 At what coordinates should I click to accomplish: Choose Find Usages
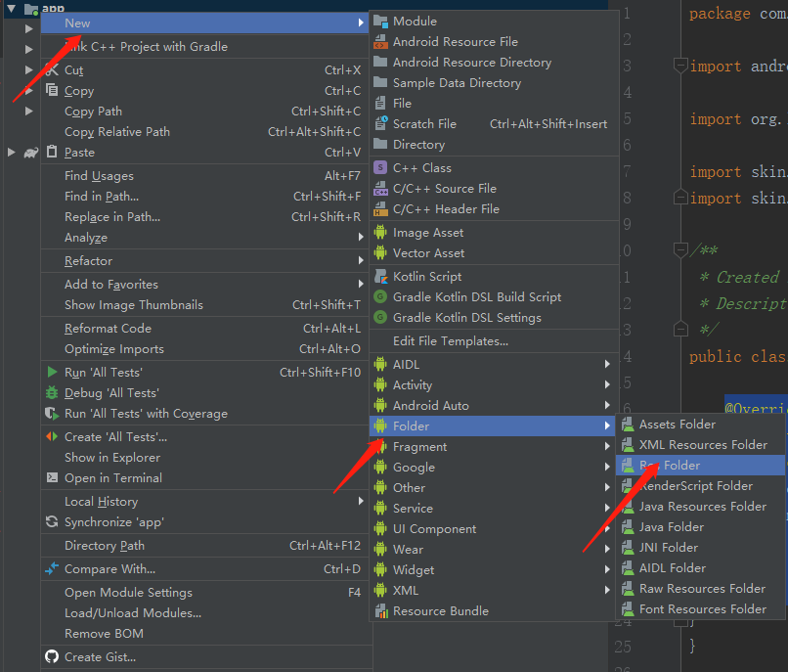(x=204, y=175)
